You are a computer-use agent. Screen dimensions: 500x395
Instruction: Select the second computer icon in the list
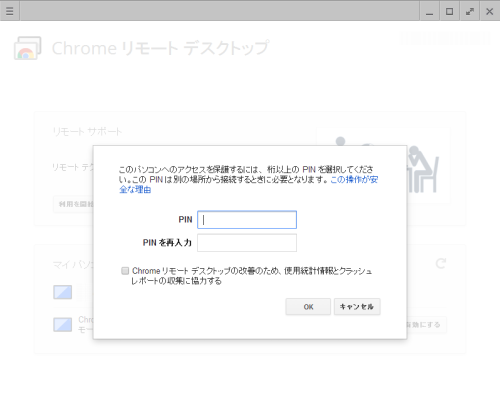click(63, 324)
